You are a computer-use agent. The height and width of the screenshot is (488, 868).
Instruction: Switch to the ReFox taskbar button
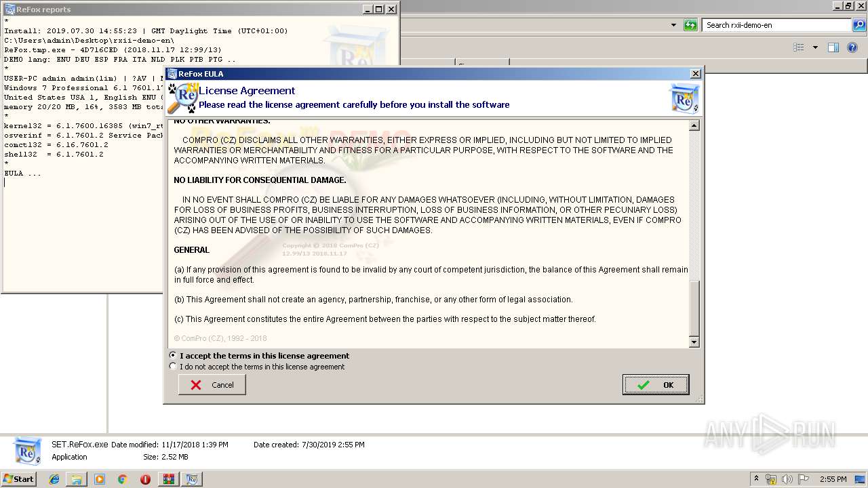(192, 479)
